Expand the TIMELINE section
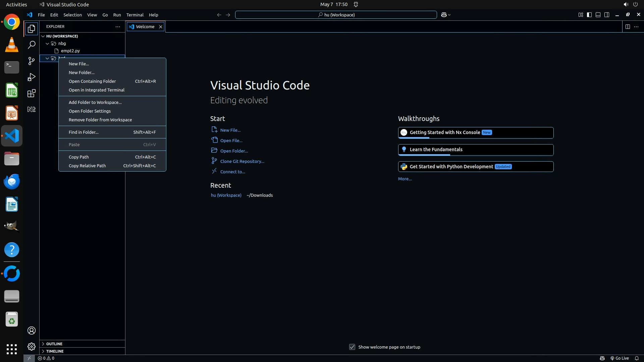 click(x=55, y=351)
